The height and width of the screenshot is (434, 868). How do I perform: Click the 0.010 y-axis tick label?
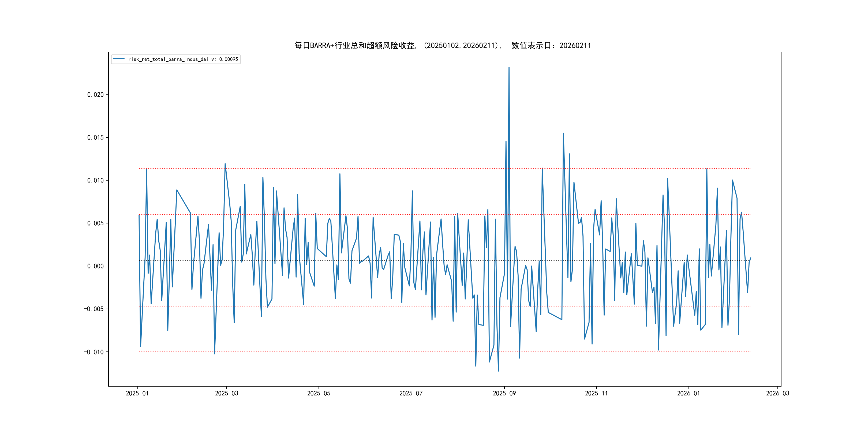coord(95,180)
